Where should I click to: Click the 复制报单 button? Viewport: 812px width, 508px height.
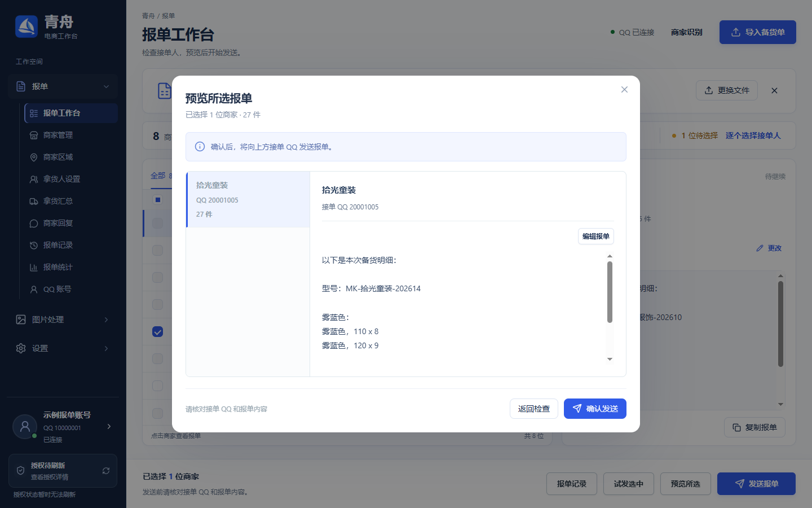(754, 427)
